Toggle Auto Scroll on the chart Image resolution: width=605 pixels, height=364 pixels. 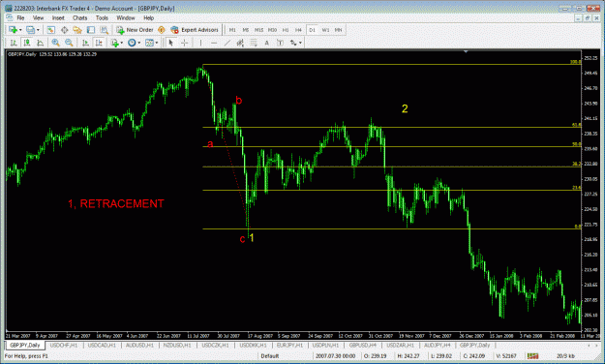pos(85,43)
